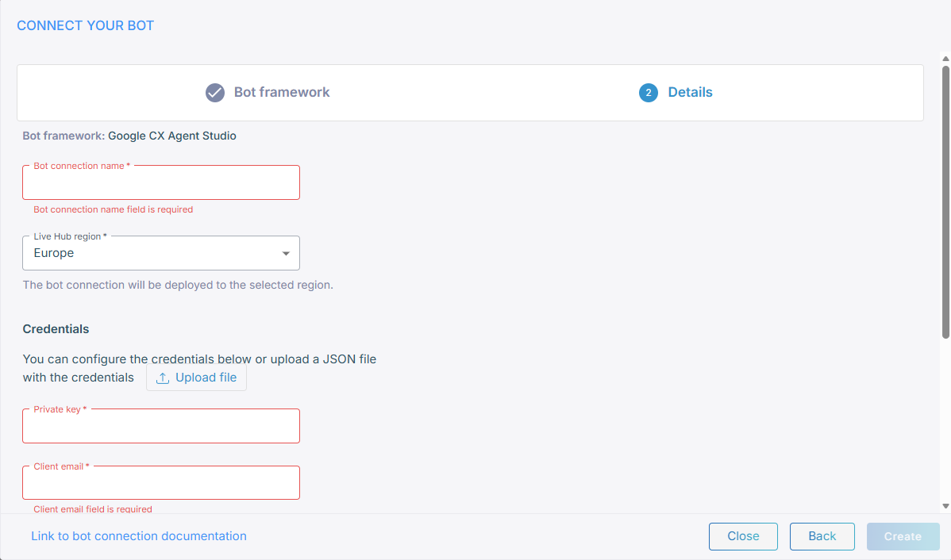
Task: Open the Live Hub region dropdown showing Europe
Action: click(151, 253)
